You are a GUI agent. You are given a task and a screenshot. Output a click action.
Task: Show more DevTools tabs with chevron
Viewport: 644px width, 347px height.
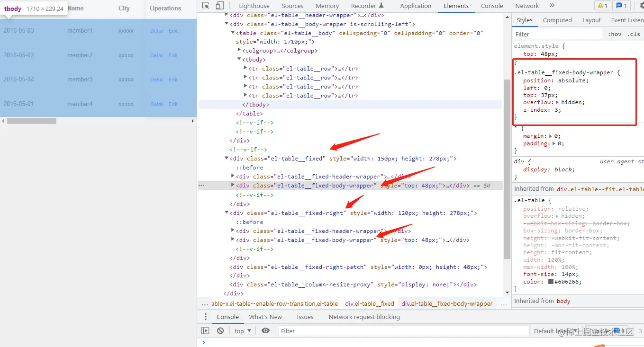(x=552, y=6)
